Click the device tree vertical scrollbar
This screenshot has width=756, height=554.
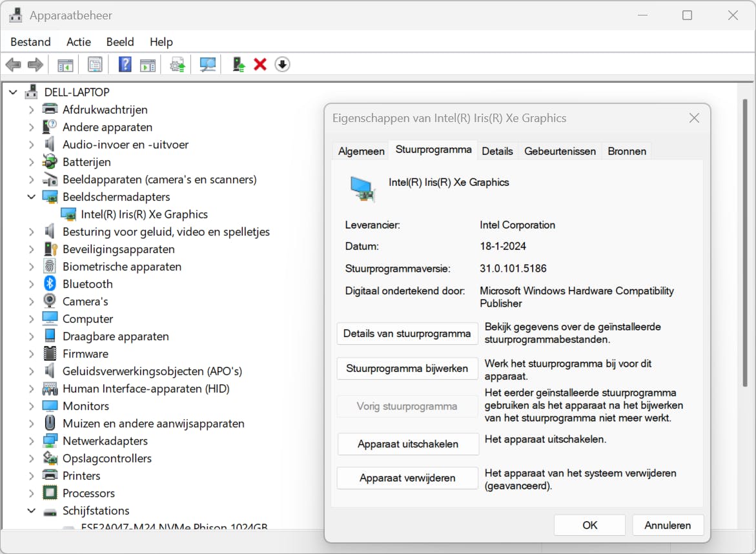[745, 258]
